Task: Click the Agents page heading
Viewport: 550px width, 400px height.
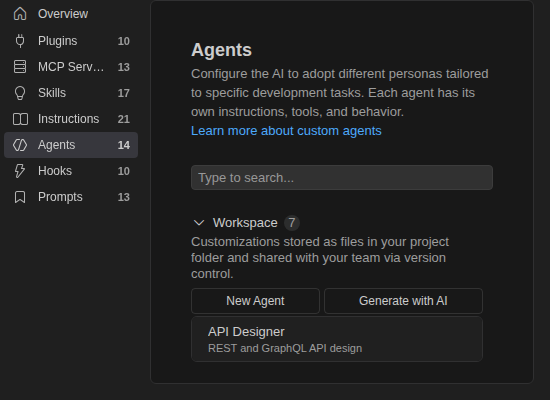Action: [x=221, y=50]
